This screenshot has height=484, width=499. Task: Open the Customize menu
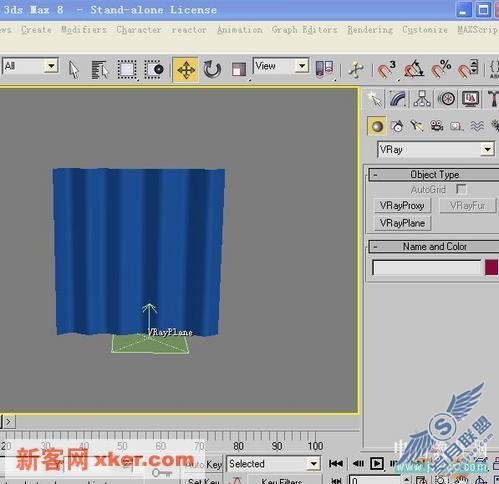point(425,30)
